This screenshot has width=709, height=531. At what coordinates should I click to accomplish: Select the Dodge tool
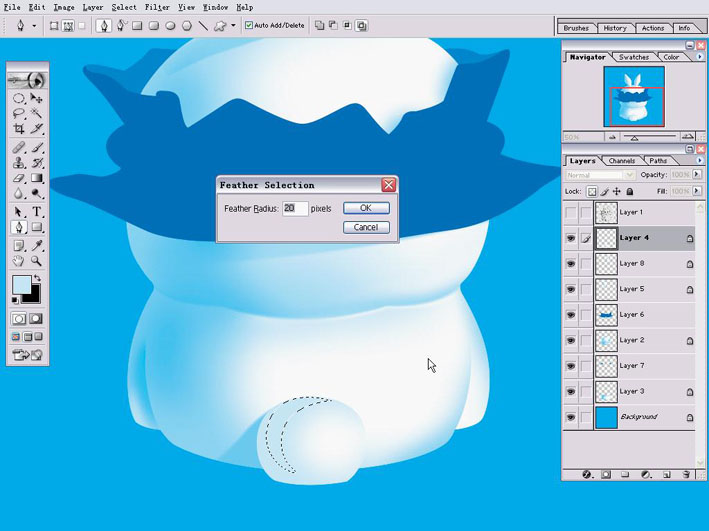(37, 194)
